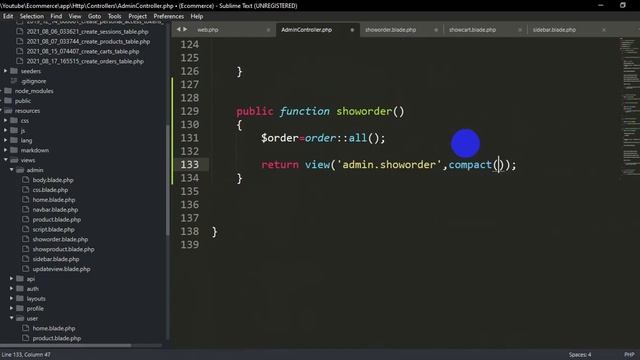640x360 pixels.
Task: Switch to the showcart.blade.php tab
Action: click(472, 30)
